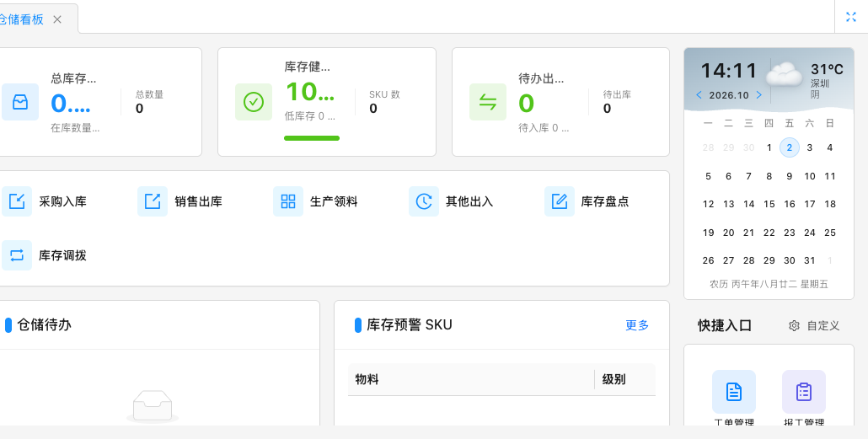Click the 更多 link in 库存预警 SKU
Viewport: 868px width, 439px height.
tap(637, 325)
